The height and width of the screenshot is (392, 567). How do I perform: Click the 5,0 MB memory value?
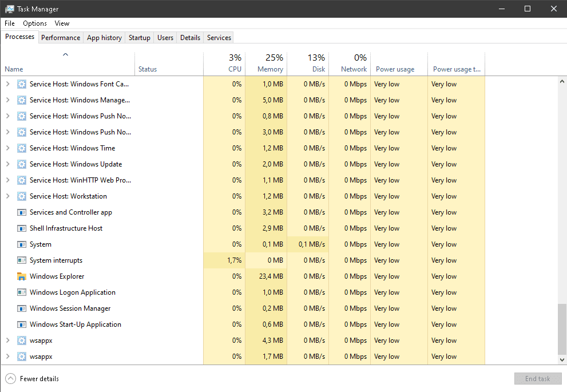(273, 100)
